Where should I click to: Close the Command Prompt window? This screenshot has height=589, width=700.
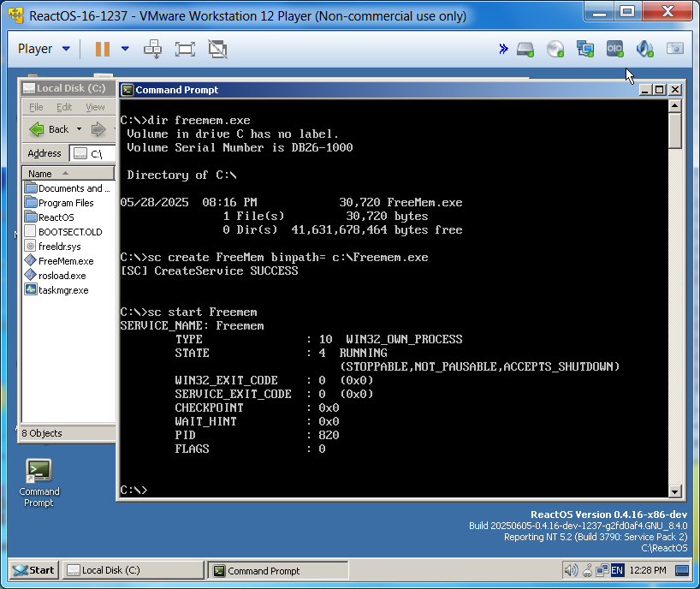[x=675, y=90]
